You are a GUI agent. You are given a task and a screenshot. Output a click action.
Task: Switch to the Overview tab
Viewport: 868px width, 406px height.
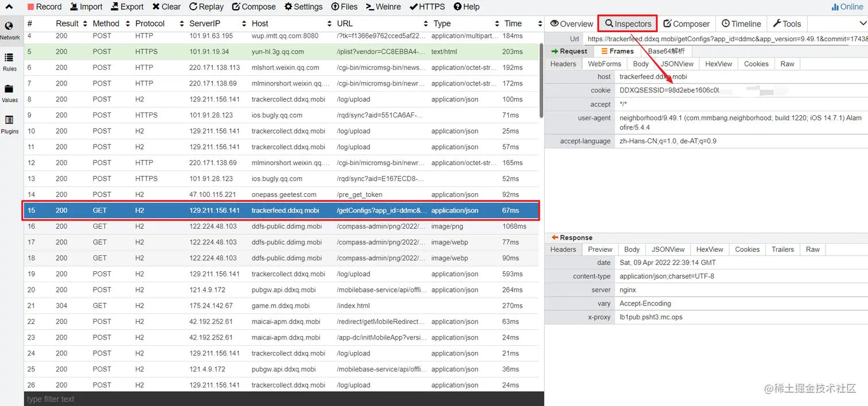(571, 24)
